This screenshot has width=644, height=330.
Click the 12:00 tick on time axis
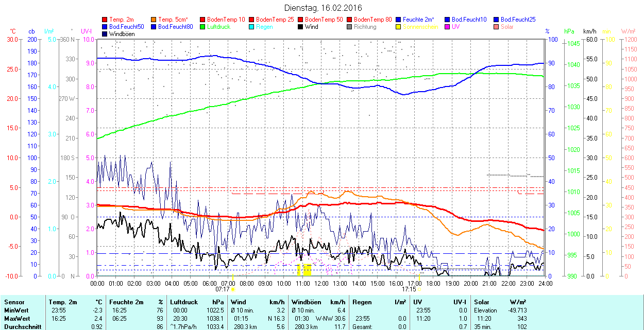pos(321,283)
